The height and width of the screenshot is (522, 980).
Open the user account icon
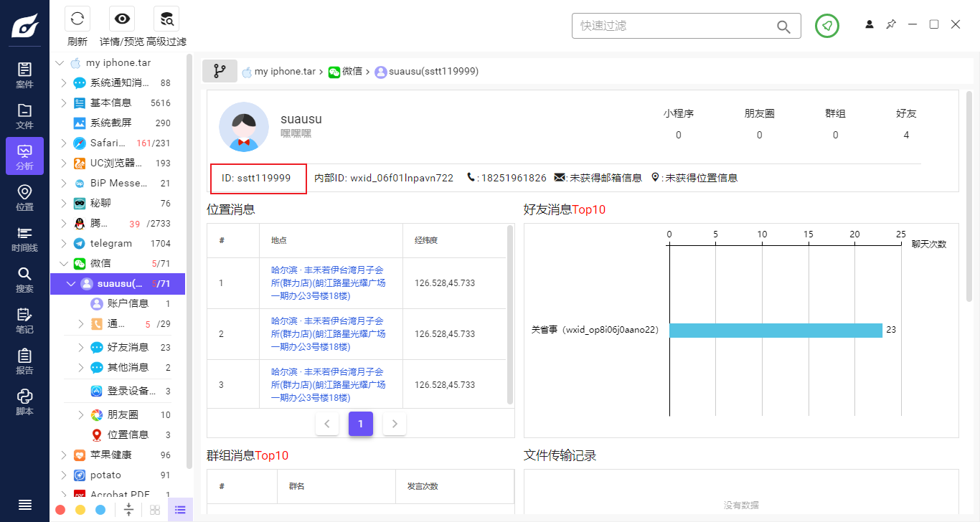(870, 24)
